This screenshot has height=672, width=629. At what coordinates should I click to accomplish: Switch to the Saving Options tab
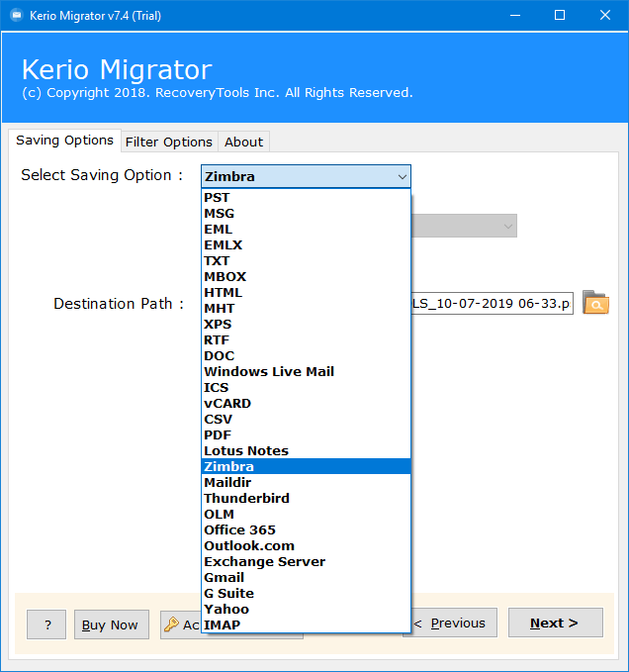tap(64, 141)
